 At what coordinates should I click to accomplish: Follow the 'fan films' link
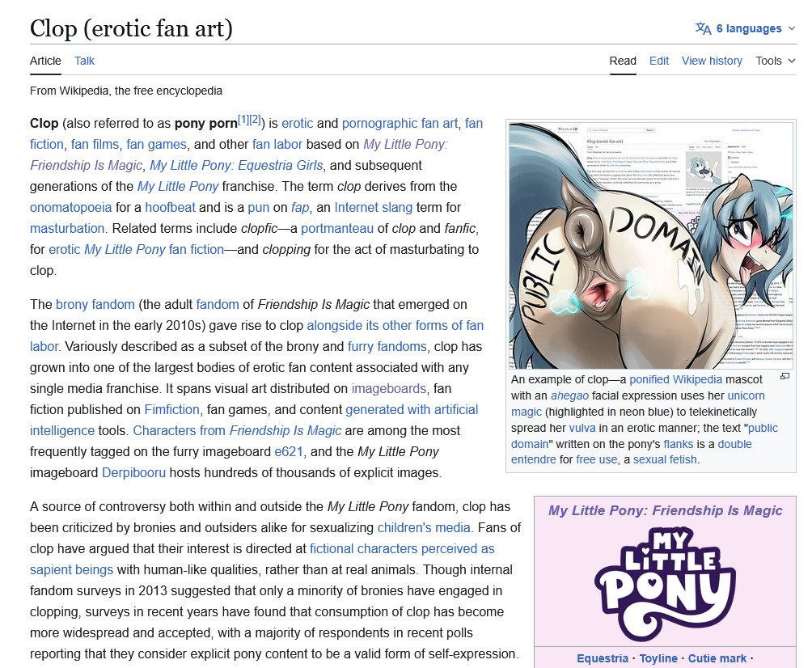[95, 144]
